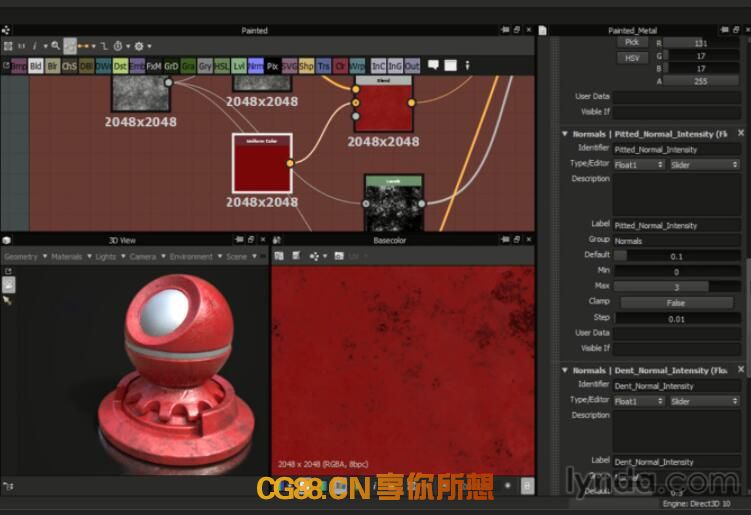Add SVG node from node toolbar
The image size is (751, 515).
289,66
